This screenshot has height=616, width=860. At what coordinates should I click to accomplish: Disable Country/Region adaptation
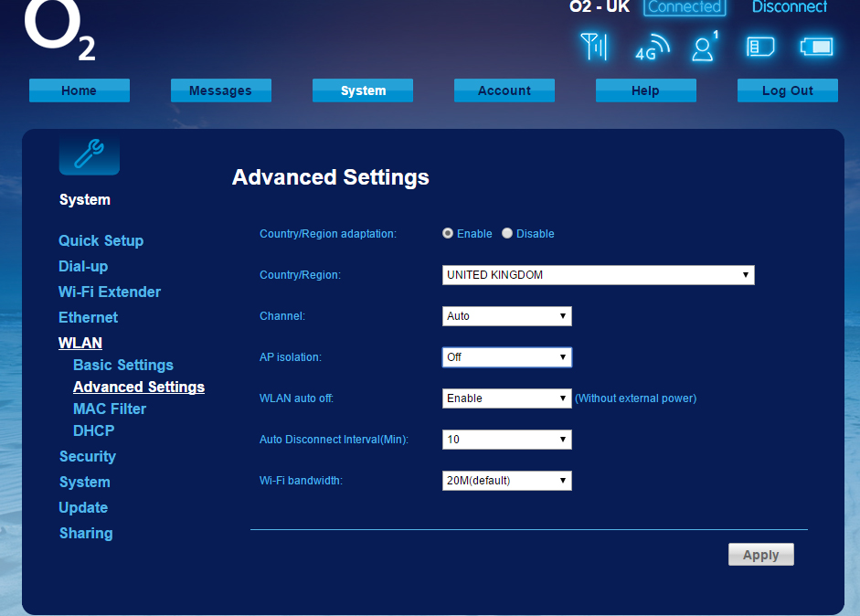(x=507, y=233)
